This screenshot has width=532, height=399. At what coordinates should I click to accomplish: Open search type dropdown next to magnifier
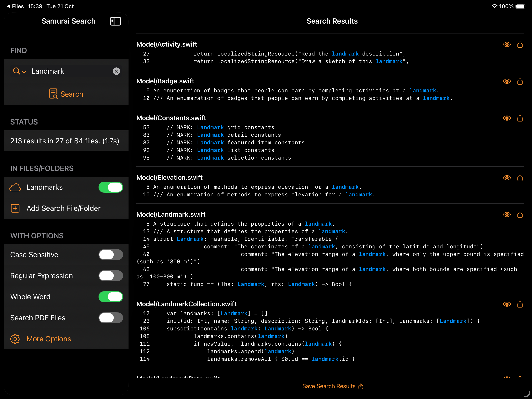click(x=19, y=71)
